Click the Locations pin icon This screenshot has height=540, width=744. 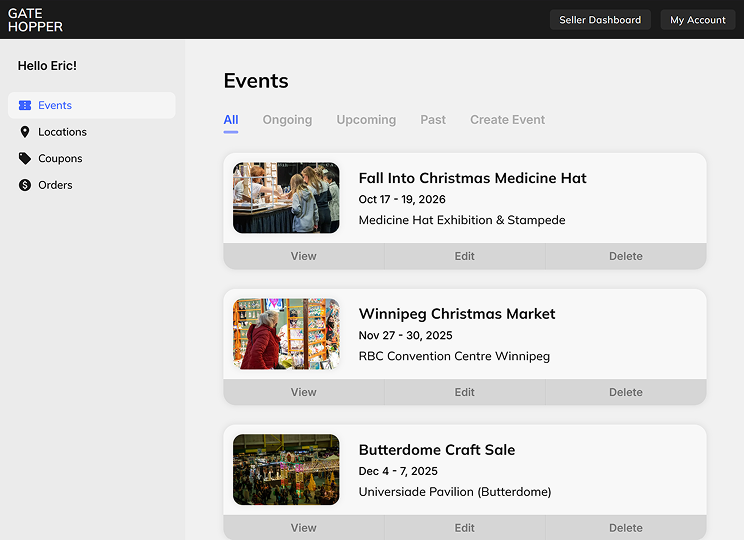(25, 132)
